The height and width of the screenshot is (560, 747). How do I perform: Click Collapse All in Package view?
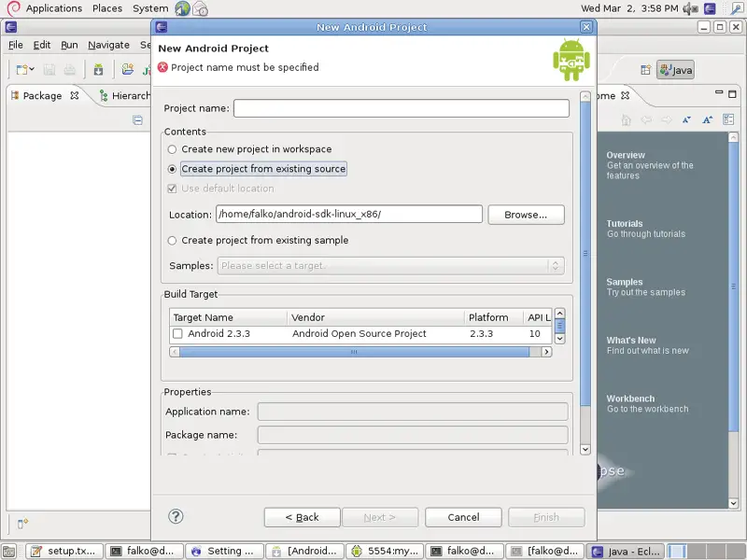[x=137, y=120]
